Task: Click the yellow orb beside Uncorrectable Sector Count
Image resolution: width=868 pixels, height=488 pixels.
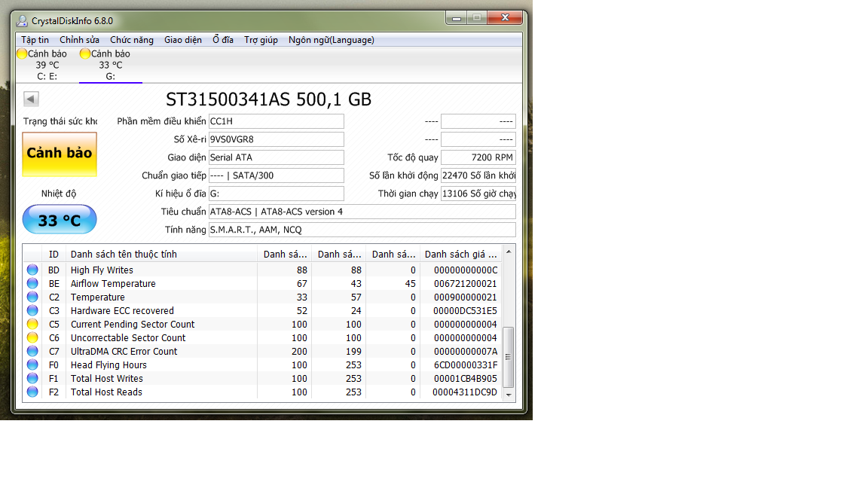Action: 32,338
